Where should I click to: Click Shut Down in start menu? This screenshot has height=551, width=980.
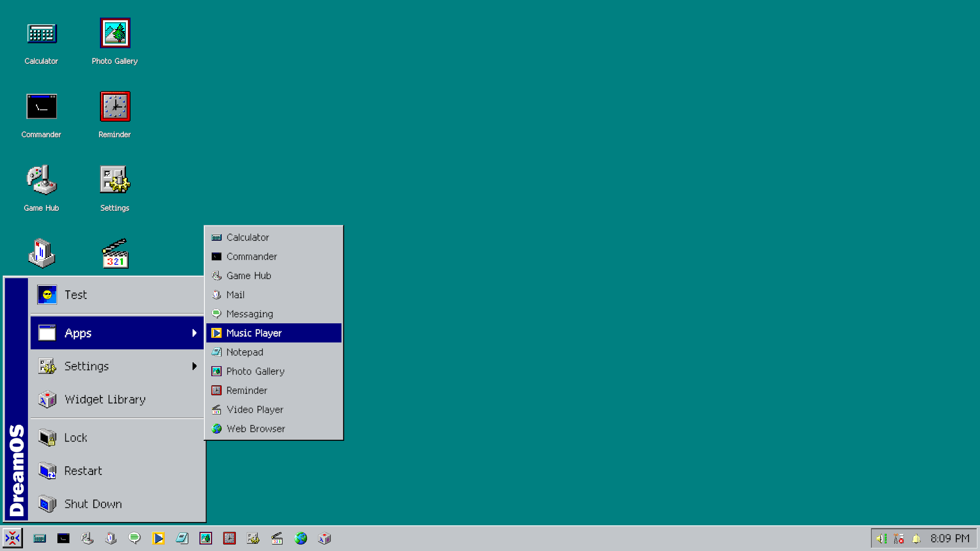pos(93,504)
